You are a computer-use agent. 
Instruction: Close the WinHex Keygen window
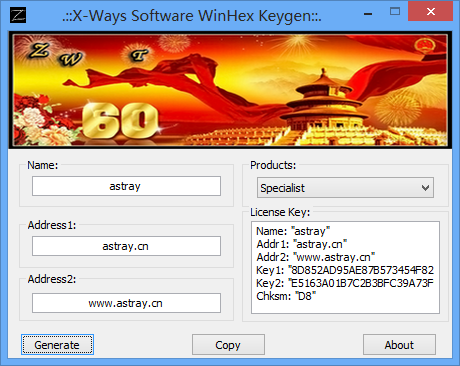[x=430, y=12]
